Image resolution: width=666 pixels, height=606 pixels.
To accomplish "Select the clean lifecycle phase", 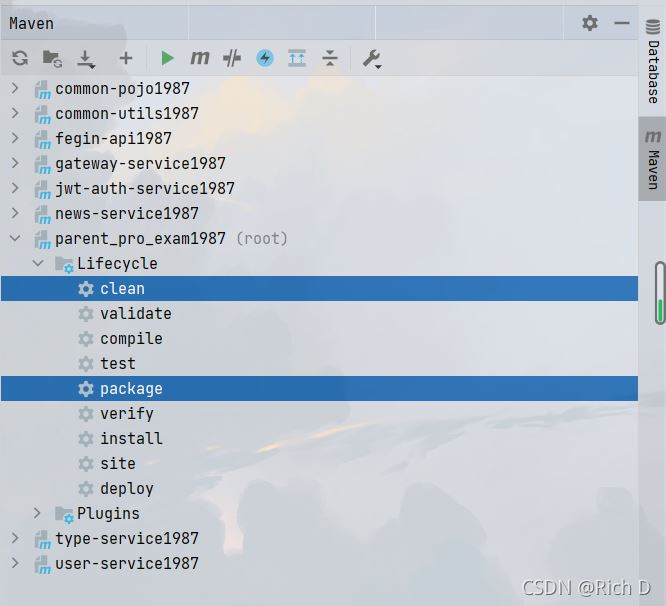I will click(x=319, y=288).
